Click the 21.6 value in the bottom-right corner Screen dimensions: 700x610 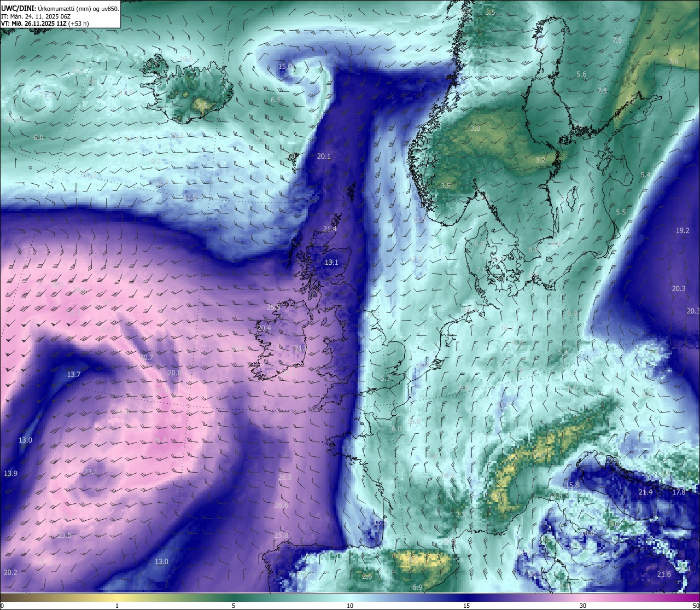(664, 574)
